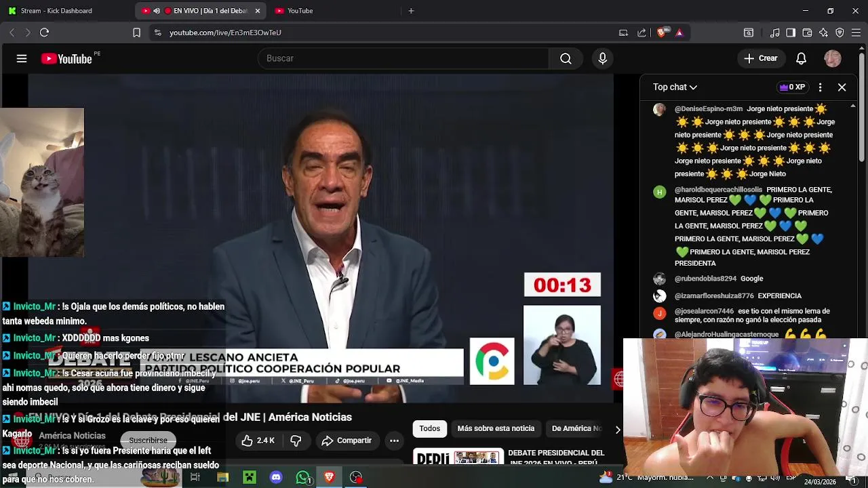Select the De América chip
The width and height of the screenshot is (868, 488).
[576, 428]
